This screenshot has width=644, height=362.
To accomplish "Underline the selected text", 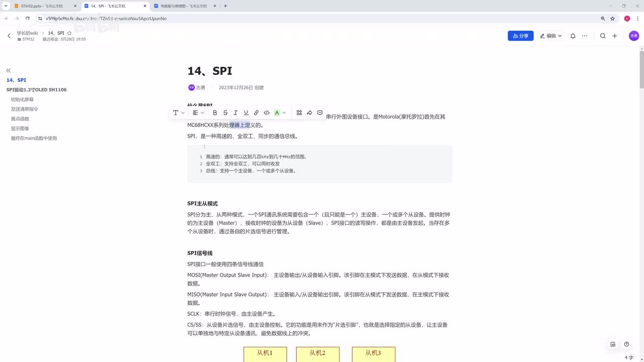I will point(246,113).
